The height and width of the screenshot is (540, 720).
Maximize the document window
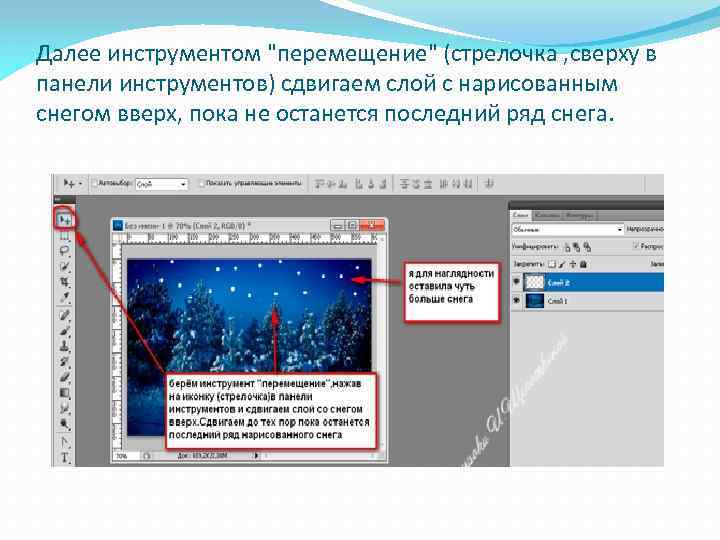[x=352, y=225]
